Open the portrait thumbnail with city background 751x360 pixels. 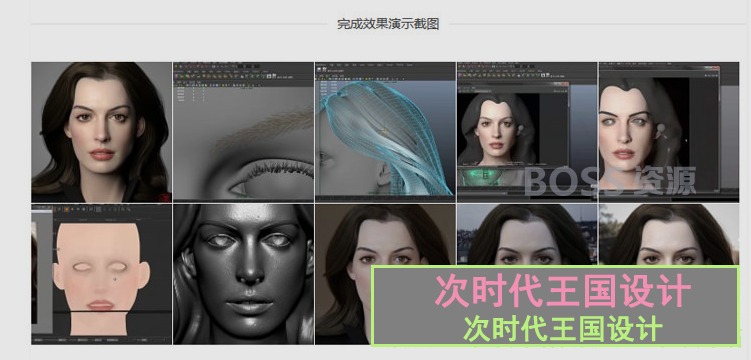click(527, 235)
